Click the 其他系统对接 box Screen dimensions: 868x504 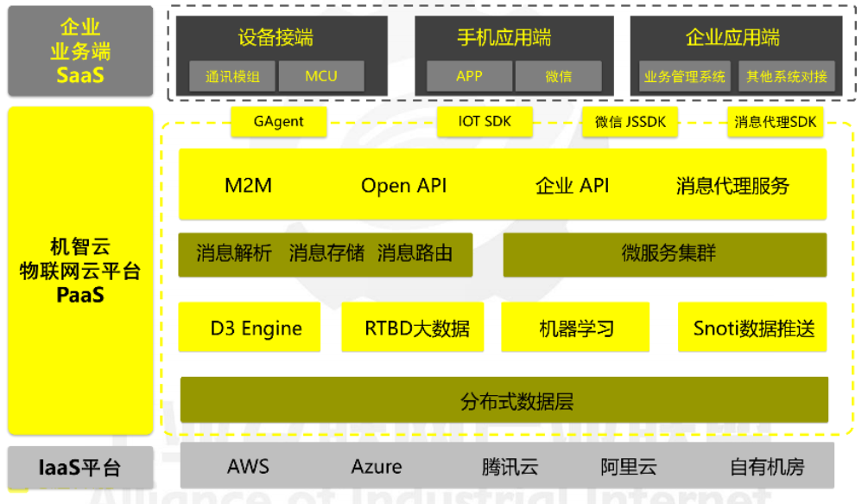coord(787,76)
